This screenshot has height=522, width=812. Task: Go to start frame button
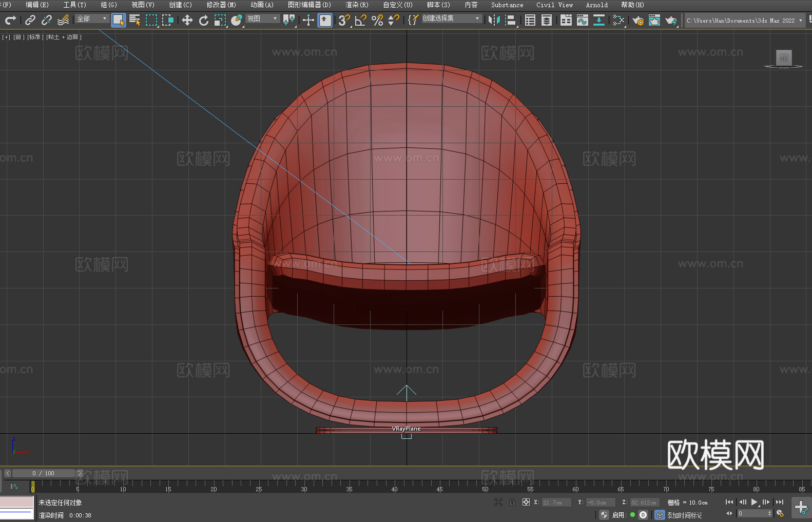click(729, 502)
